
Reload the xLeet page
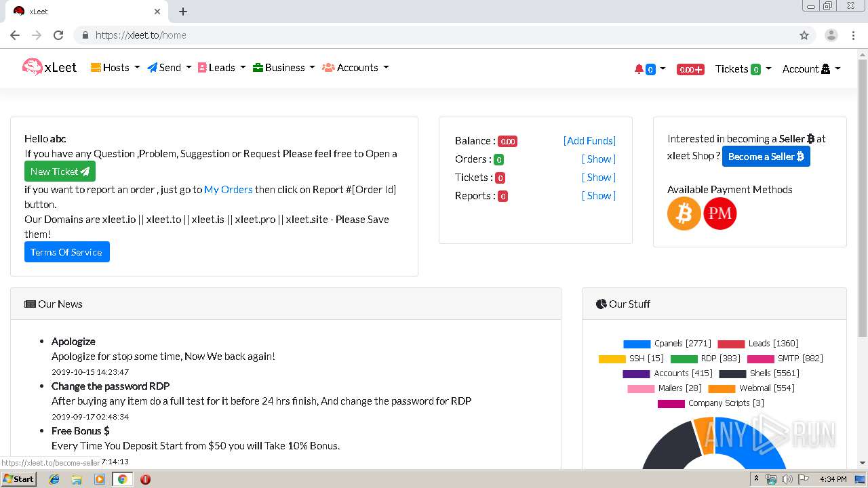(58, 35)
